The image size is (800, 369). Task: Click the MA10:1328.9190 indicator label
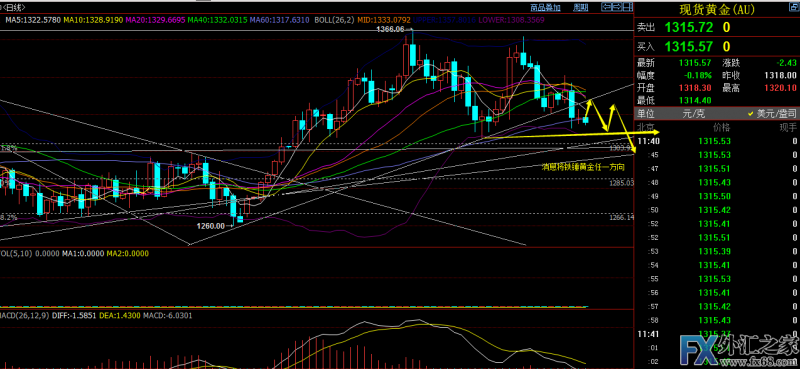coord(93,19)
